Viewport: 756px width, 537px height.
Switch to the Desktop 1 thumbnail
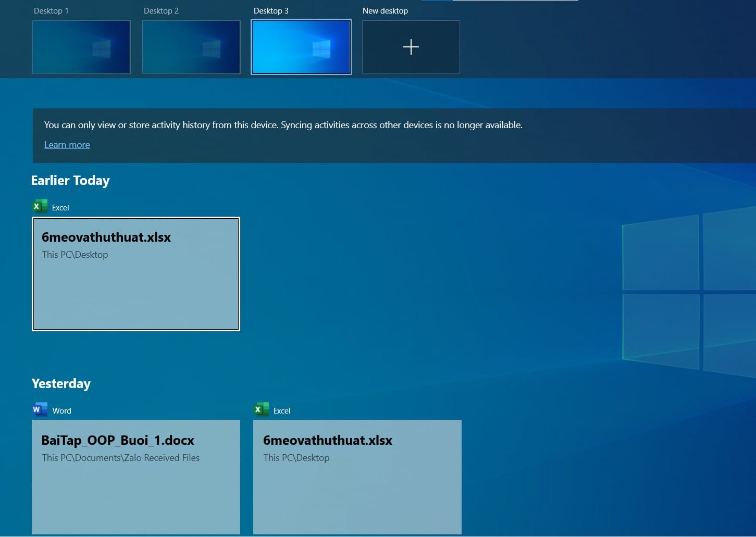(x=81, y=47)
